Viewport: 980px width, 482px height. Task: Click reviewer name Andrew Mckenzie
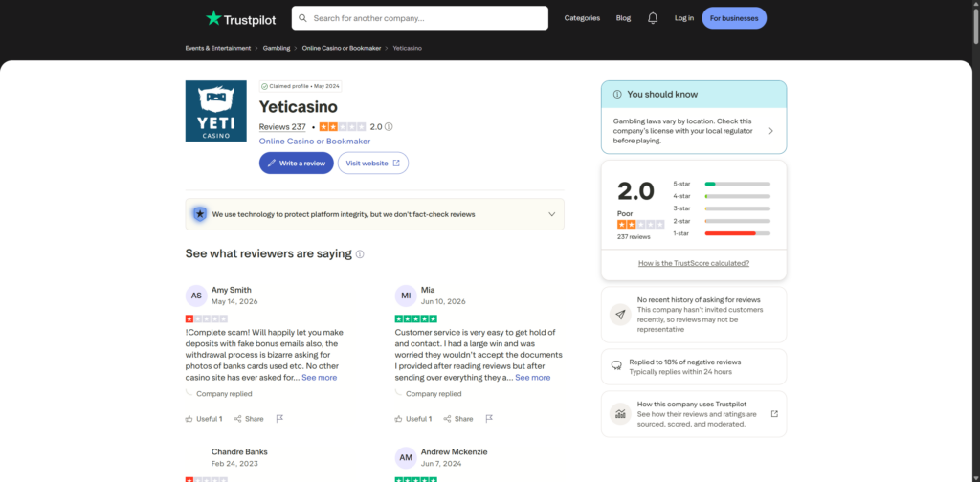pyautogui.click(x=454, y=452)
